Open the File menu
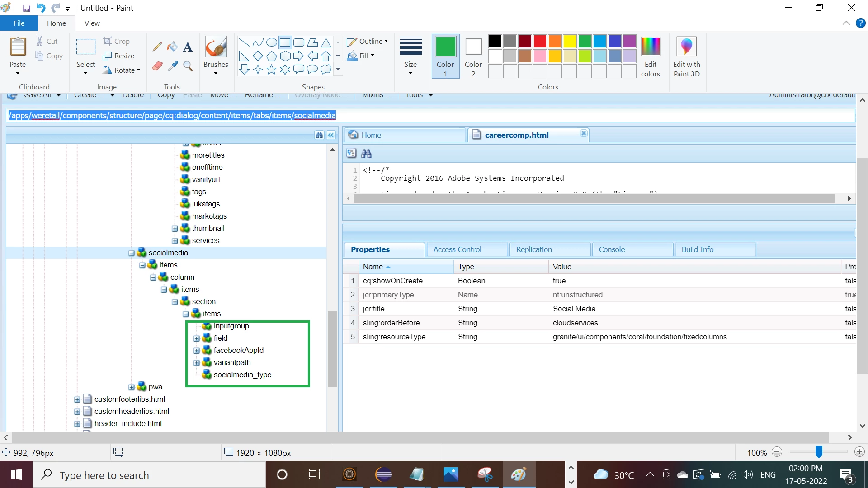This screenshot has height=488, width=868. coord(19,23)
